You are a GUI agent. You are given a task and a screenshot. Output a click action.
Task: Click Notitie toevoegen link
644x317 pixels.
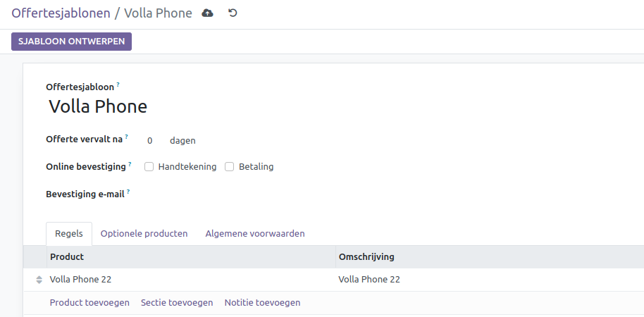pos(262,303)
